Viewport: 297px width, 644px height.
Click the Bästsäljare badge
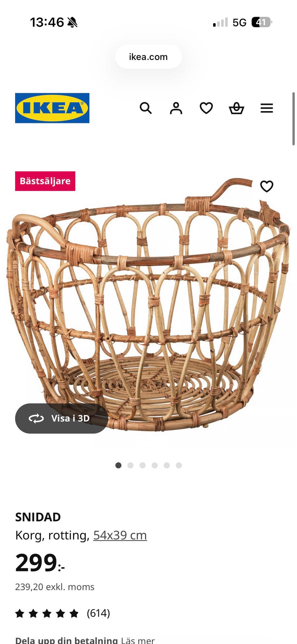click(x=45, y=181)
